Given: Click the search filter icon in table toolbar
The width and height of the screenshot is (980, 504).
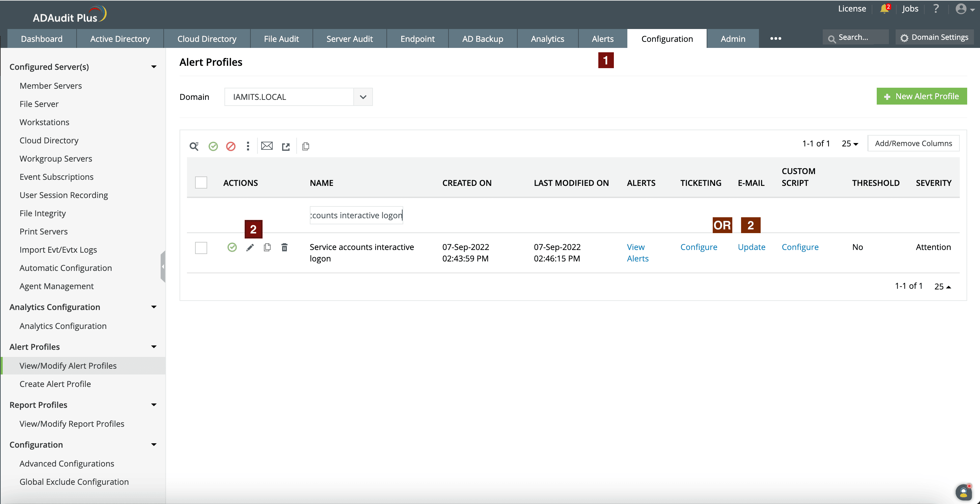Looking at the screenshot, I should (194, 146).
